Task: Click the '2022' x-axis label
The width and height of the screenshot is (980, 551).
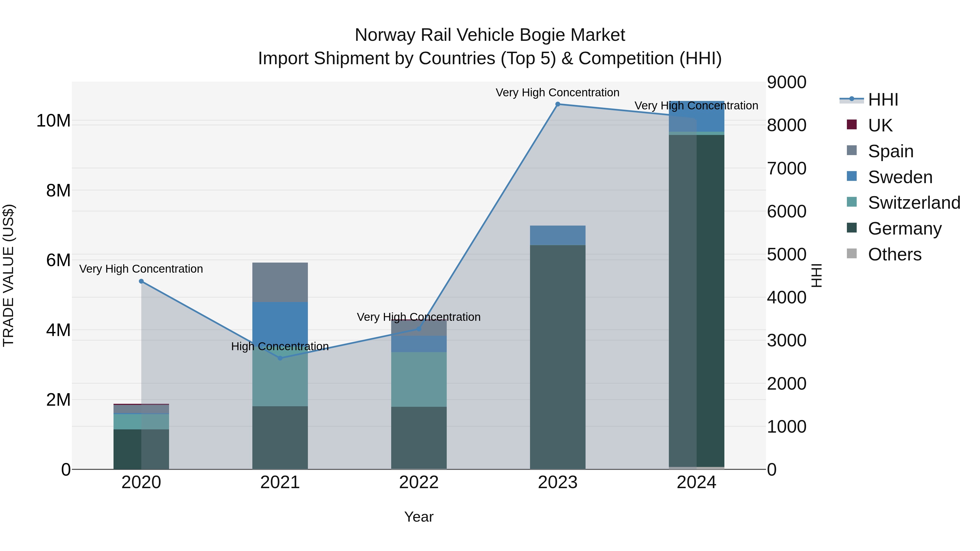Action: click(419, 482)
